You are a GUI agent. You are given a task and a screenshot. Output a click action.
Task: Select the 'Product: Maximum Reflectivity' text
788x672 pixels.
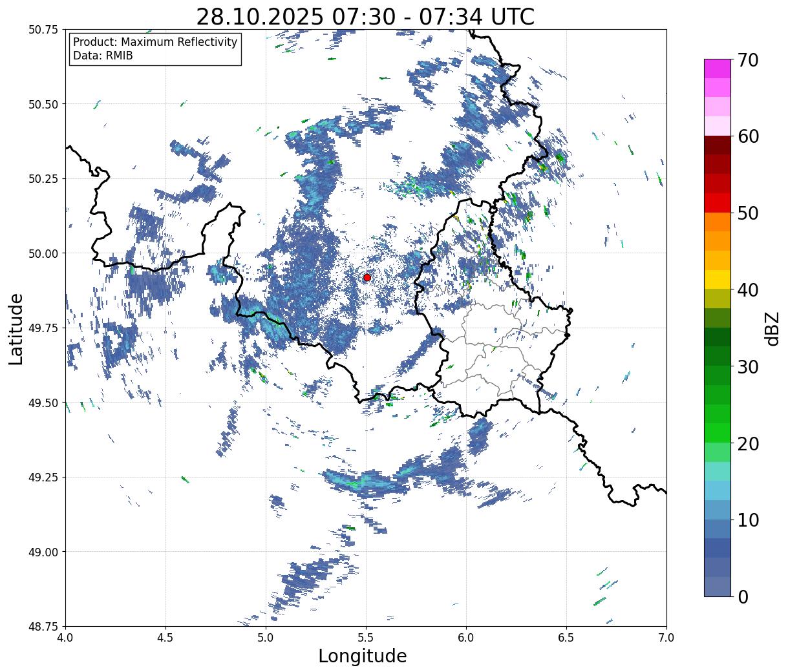tap(155, 42)
